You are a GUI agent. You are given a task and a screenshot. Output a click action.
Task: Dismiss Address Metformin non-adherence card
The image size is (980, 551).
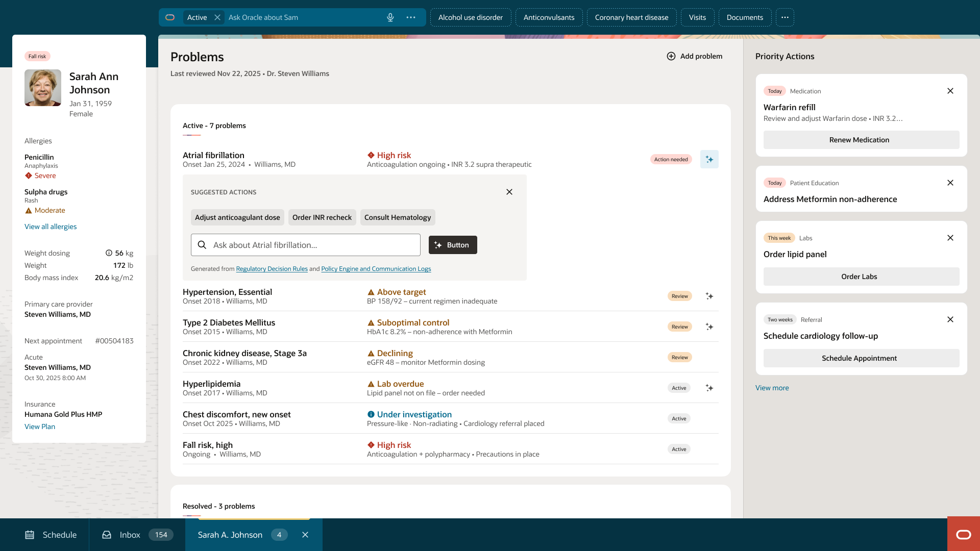[x=950, y=183]
